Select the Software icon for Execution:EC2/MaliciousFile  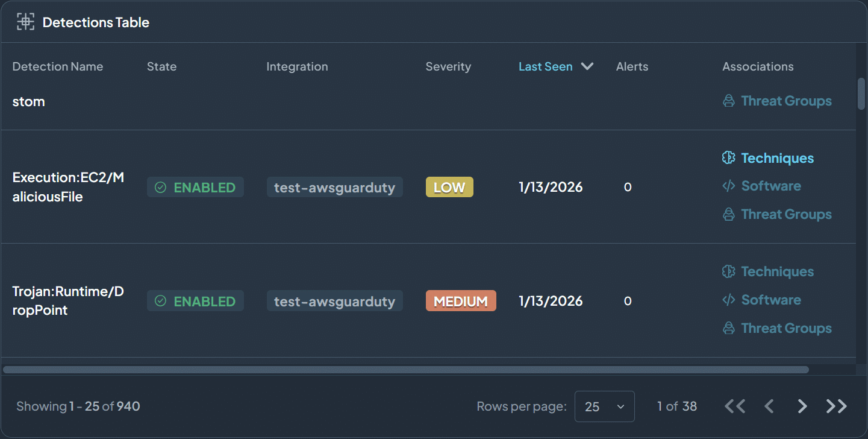(728, 186)
